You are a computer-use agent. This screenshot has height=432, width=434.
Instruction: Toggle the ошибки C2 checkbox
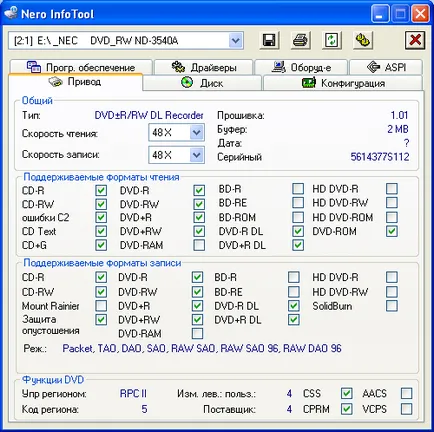pos(101,217)
